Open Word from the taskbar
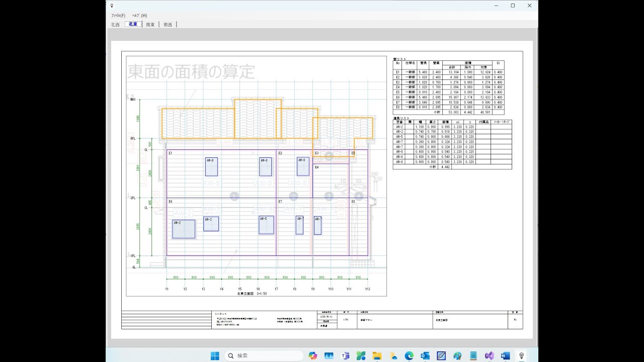Image resolution: width=644 pixels, height=362 pixels. tap(506, 355)
